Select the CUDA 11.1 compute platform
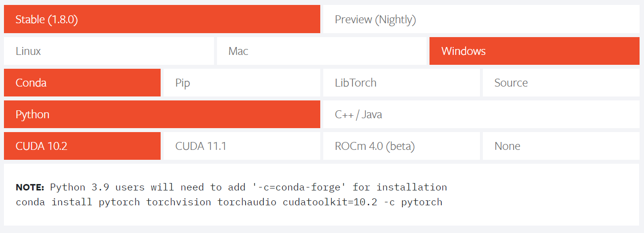The image size is (644, 233). [x=242, y=146]
